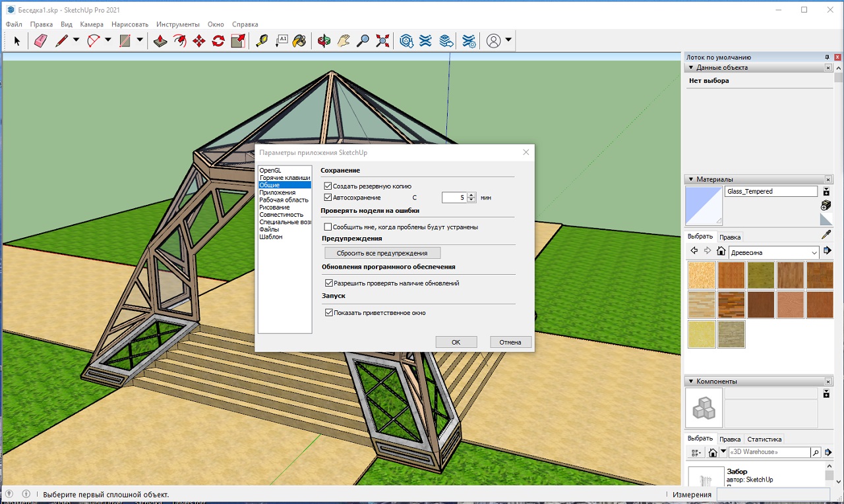Pick the Move tool with red arrows
Image resolution: width=844 pixels, height=504 pixels.
click(198, 41)
